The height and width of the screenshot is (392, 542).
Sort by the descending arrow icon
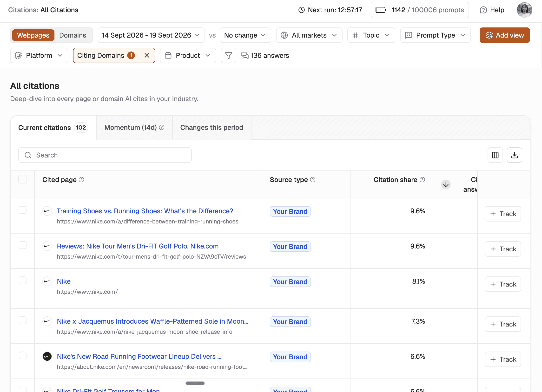coord(446,184)
